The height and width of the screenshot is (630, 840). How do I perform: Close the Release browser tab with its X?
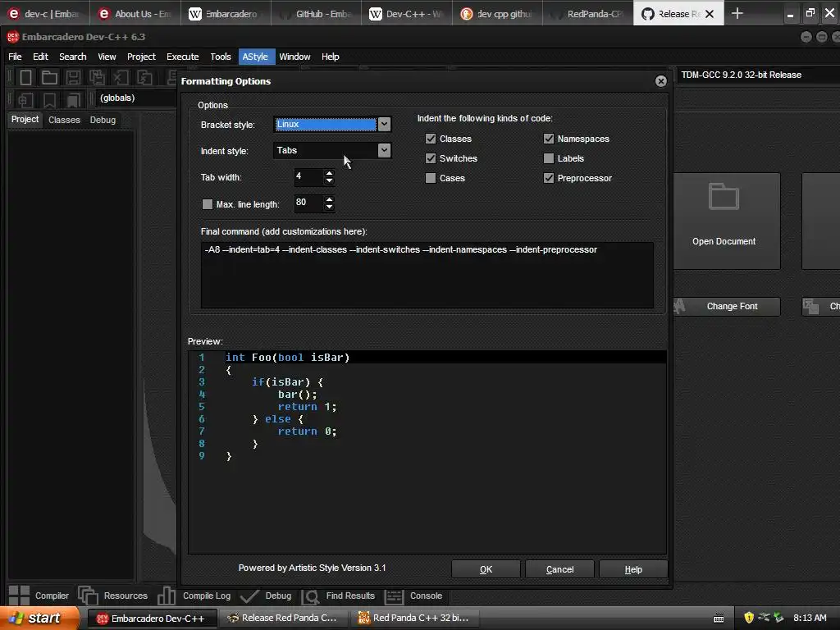point(710,14)
